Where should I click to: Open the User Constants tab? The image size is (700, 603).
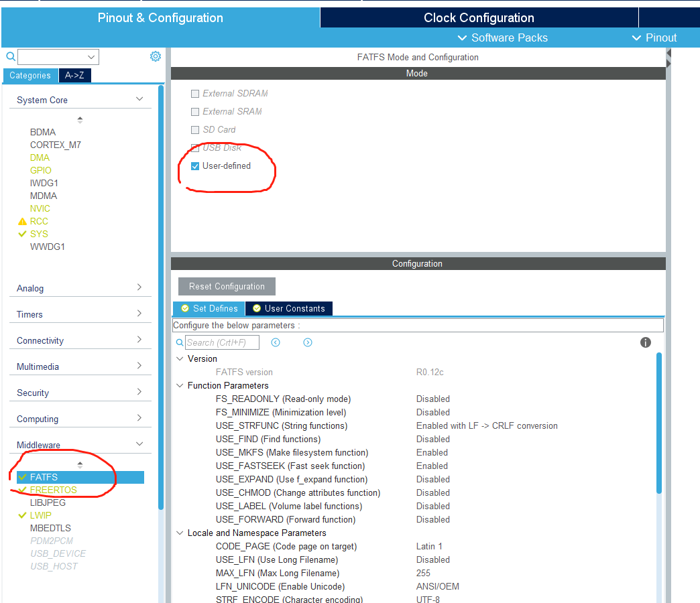(x=289, y=309)
